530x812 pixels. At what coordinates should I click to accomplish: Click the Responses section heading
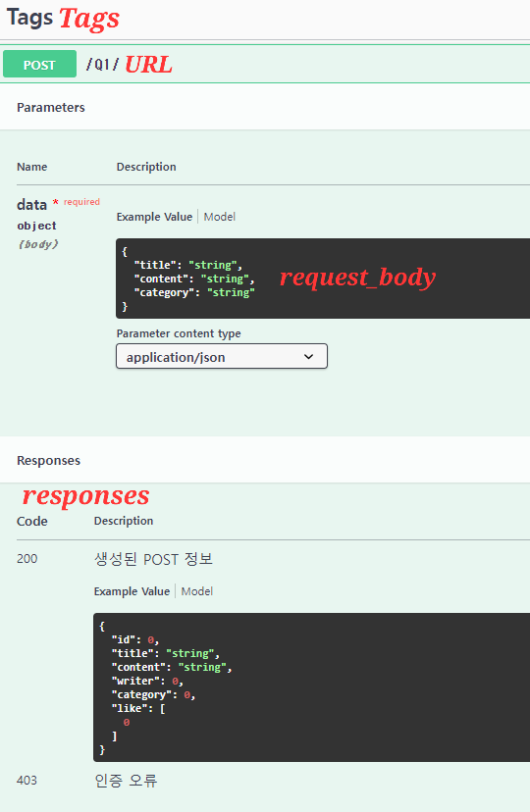pos(48,460)
